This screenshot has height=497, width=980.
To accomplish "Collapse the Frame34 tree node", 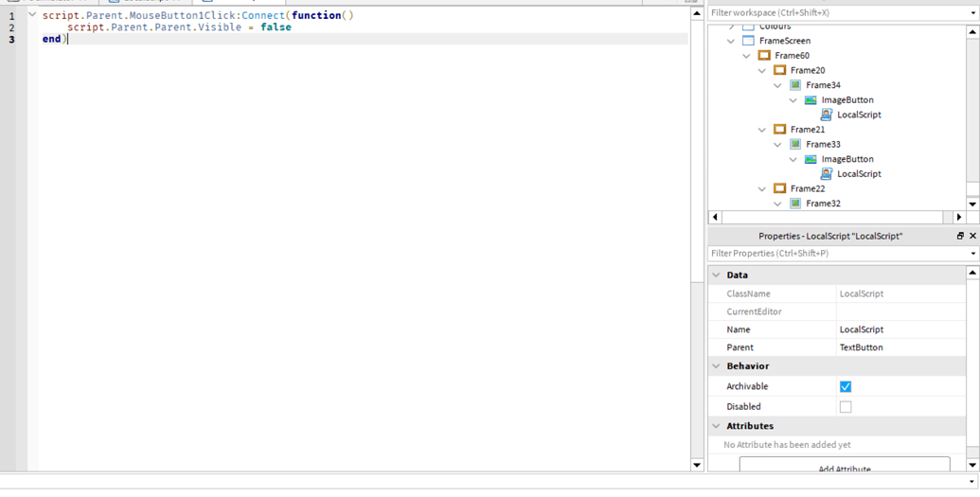I will (777, 85).
